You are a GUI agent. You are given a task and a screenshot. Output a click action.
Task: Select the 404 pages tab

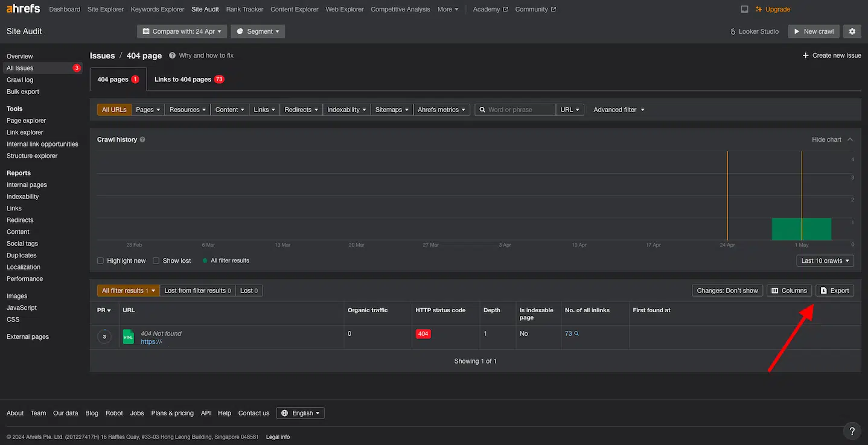pyautogui.click(x=118, y=79)
